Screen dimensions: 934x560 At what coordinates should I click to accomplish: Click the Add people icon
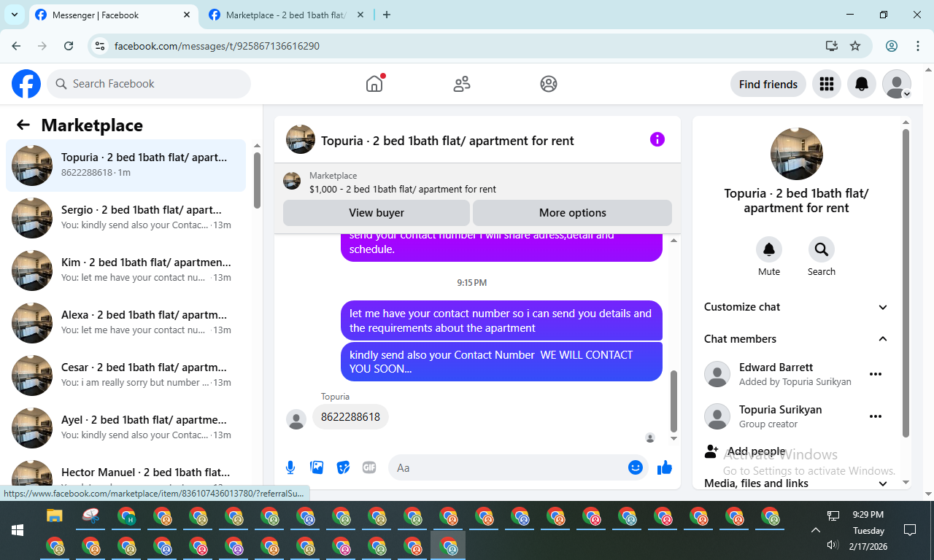tap(711, 451)
